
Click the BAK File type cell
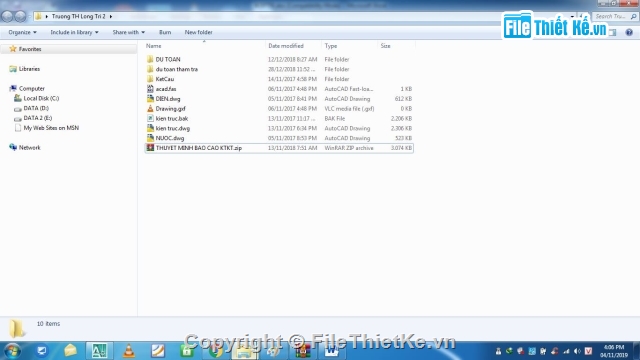[335, 118]
